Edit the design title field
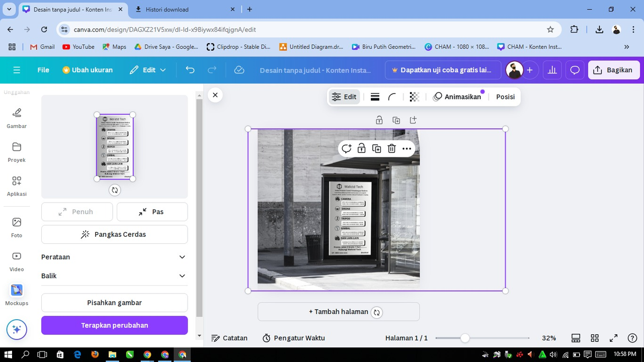This screenshot has width=644, height=362. 315,70
